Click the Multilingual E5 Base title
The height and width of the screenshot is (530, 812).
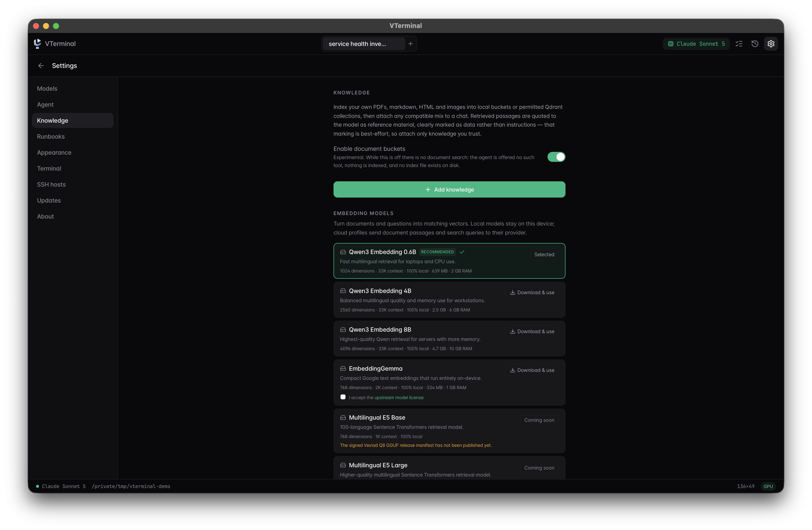pyautogui.click(x=377, y=418)
